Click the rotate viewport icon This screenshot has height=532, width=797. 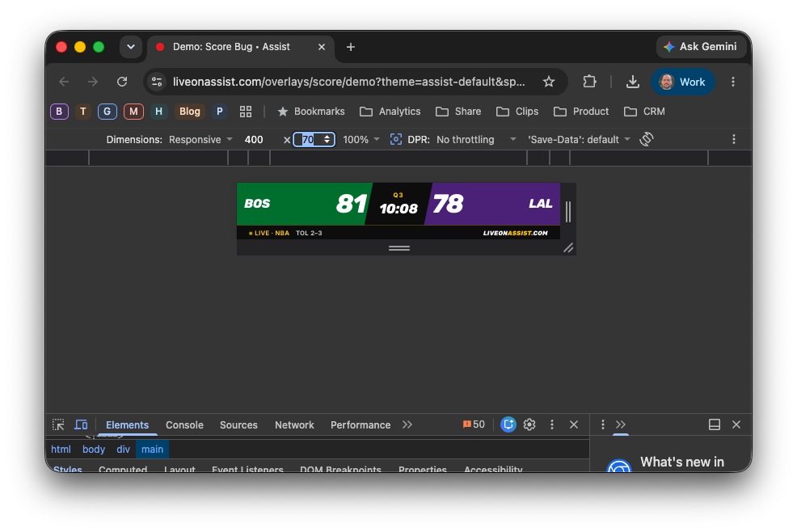click(x=647, y=139)
